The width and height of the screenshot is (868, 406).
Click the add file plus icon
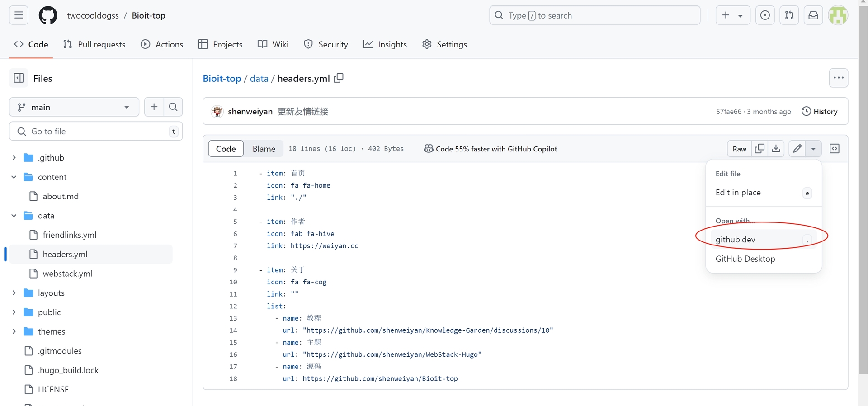[x=154, y=107]
